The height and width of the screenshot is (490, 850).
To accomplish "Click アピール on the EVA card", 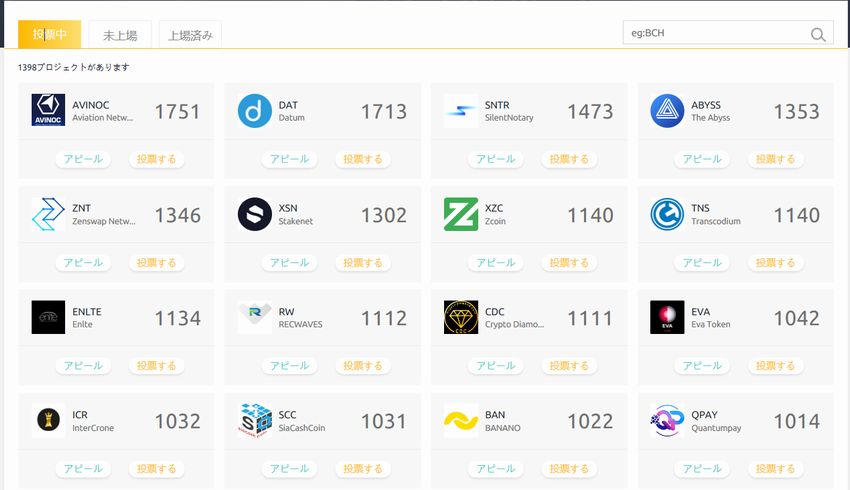I will [702, 365].
